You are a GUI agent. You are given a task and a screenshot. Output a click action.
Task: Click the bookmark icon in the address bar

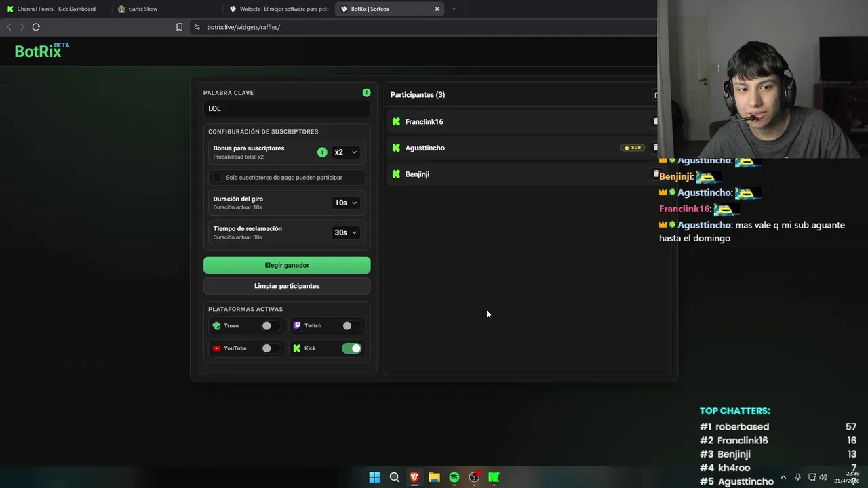179,27
